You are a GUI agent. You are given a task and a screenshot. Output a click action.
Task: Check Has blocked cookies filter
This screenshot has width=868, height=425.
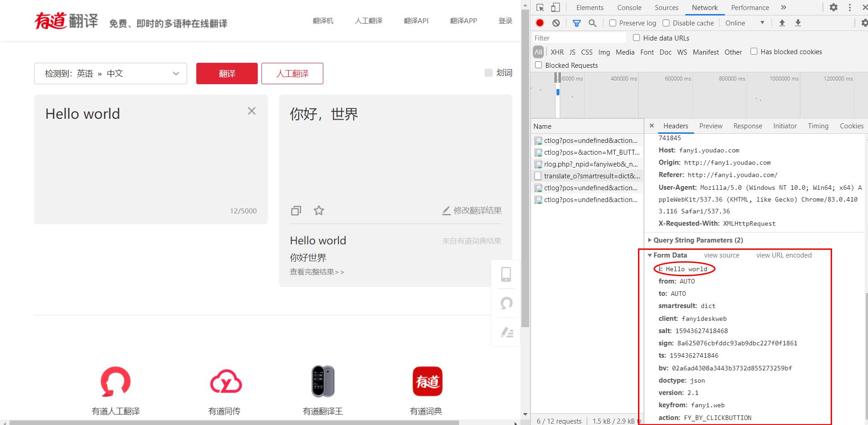pos(754,51)
